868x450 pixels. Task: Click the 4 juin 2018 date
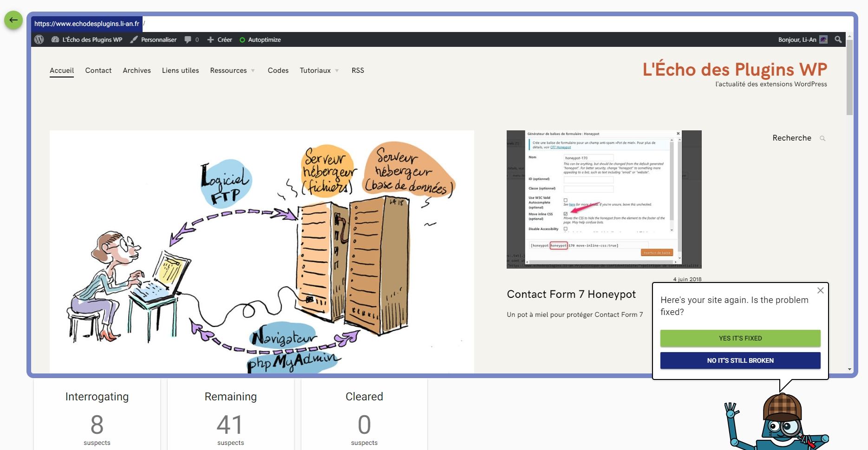pyautogui.click(x=687, y=279)
